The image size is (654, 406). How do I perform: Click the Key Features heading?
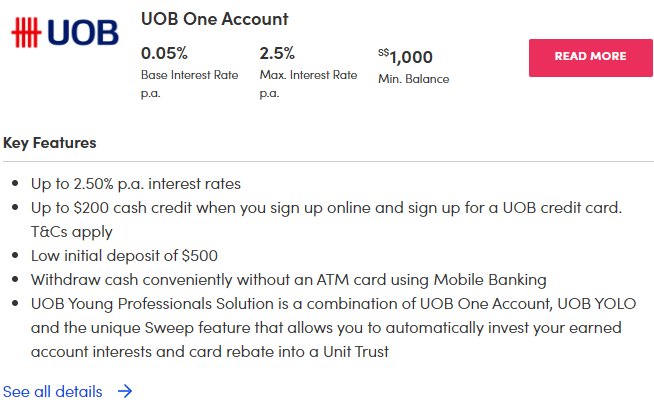[x=50, y=142]
